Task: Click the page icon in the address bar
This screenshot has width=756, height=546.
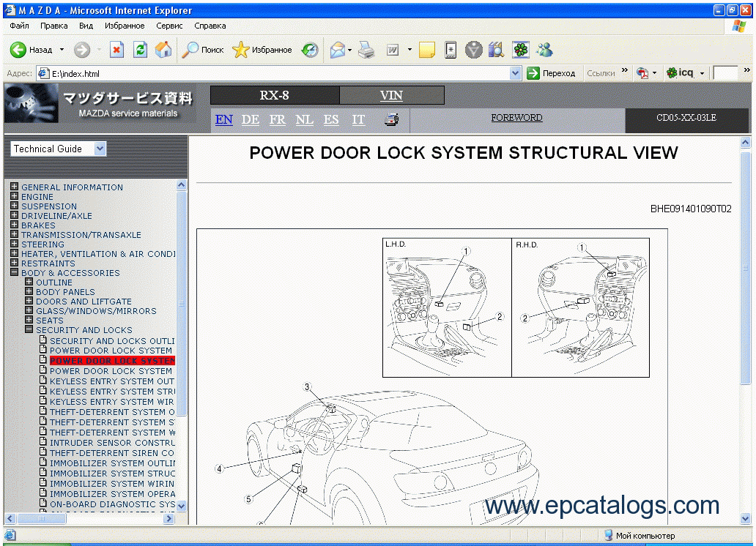Action: pyautogui.click(x=43, y=73)
